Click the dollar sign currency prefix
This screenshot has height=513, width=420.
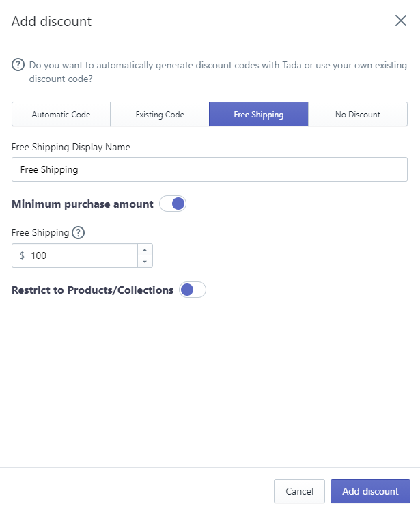pos(22,255)
